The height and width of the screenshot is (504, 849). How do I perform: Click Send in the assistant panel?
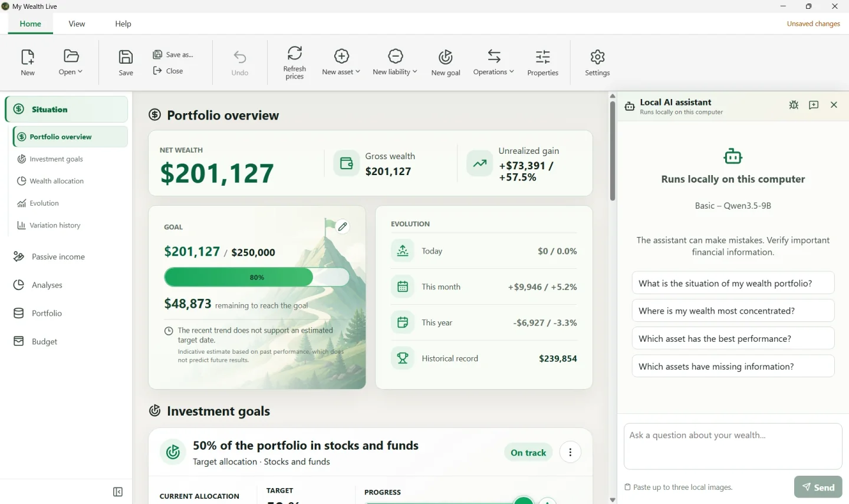click(818, 487)
